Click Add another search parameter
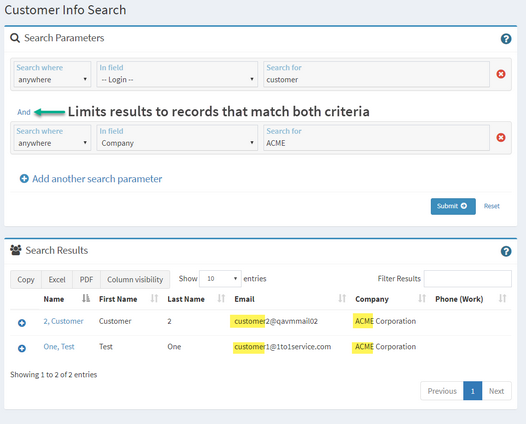The width and height of the screenshot is (526, 424). coord(91,179)
